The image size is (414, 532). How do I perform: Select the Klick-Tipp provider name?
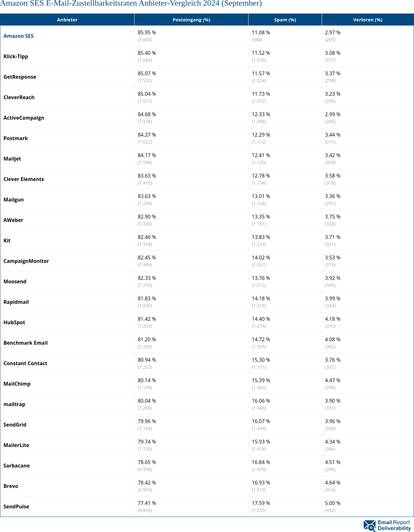click(x=16, y=56)
